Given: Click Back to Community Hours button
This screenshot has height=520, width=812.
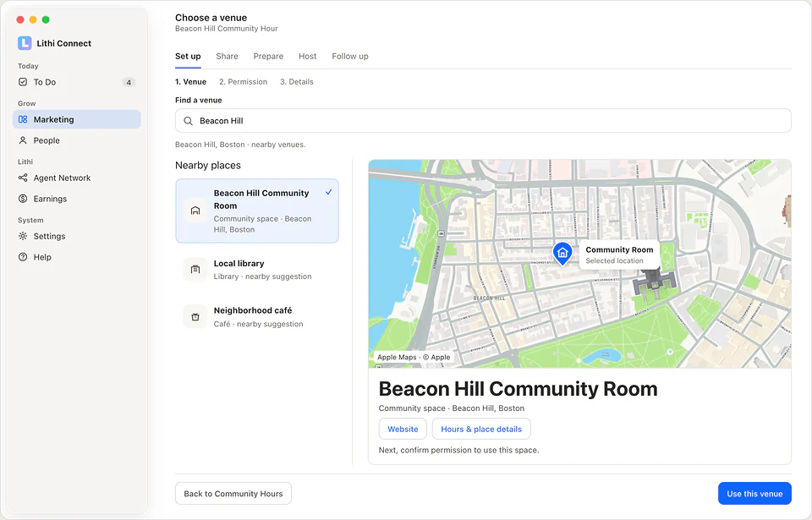Looking at the screenshot, I should (x=233, y=494).
